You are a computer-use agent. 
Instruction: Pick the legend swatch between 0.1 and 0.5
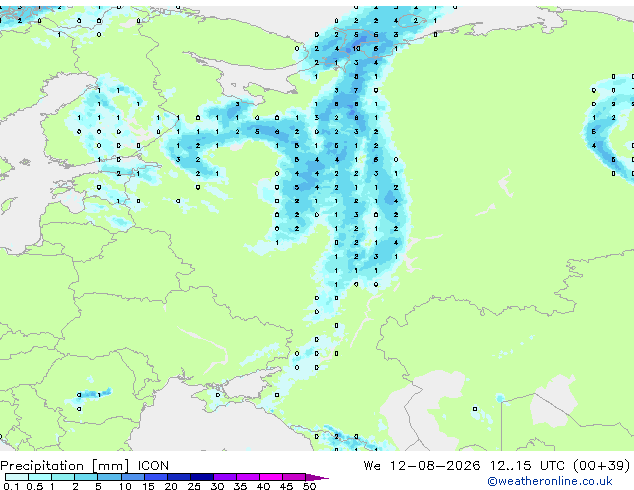tap(17, 477)
